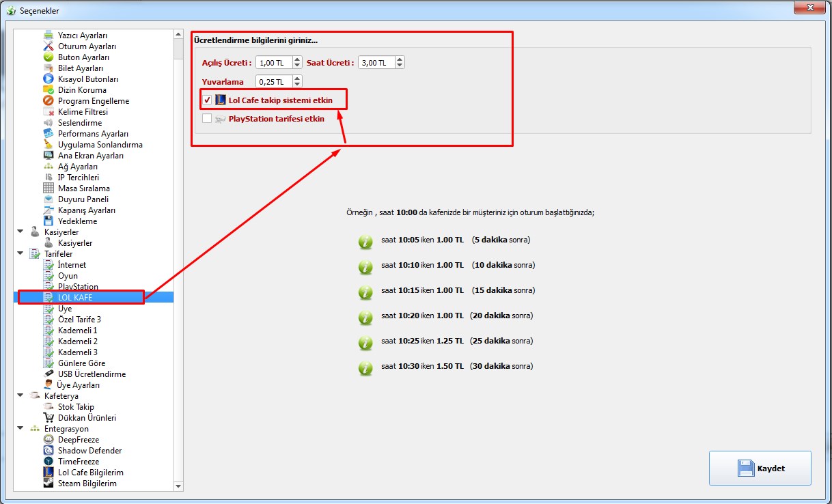
Task: Collapse the Tarifeler tree node
Action: [x=20, y=254]
